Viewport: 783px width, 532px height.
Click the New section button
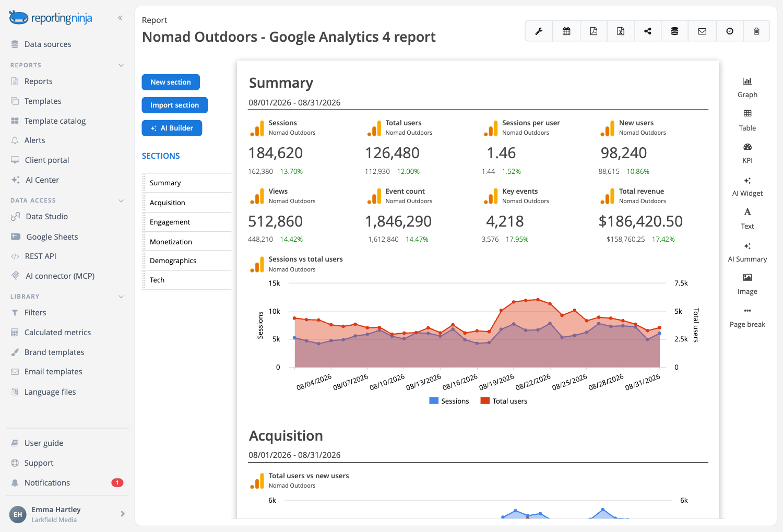click(x=171, y=82)
